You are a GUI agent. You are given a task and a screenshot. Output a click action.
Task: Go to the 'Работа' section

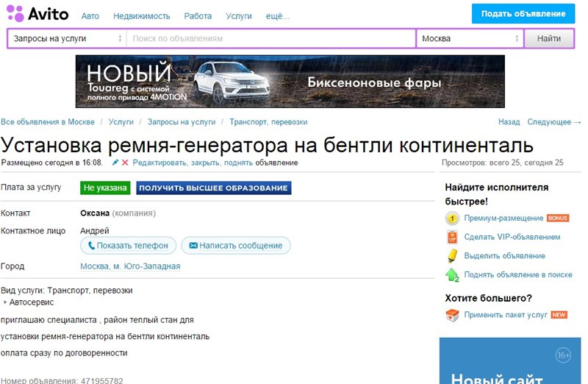[198, 15]
